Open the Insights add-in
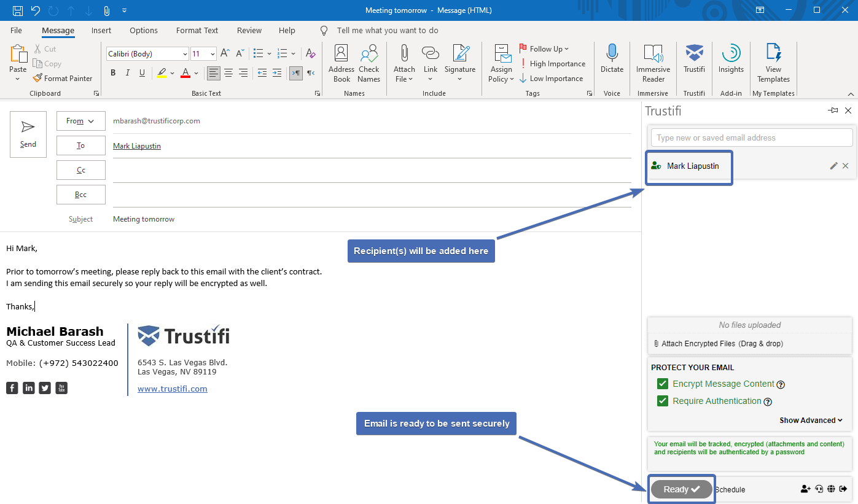The width and height of the screenshot is (858, 504). 731,60
